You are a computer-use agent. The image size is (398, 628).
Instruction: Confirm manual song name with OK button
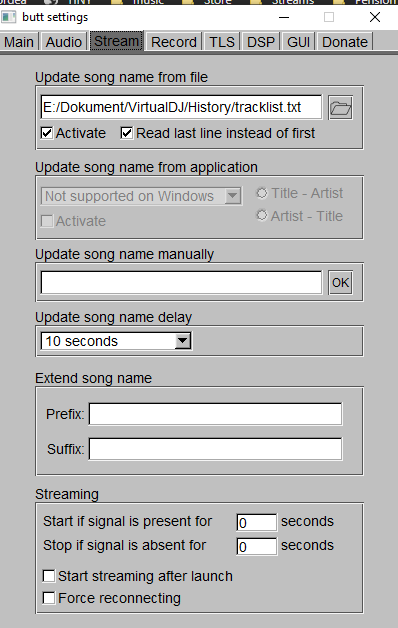click(x=340, y=282)
